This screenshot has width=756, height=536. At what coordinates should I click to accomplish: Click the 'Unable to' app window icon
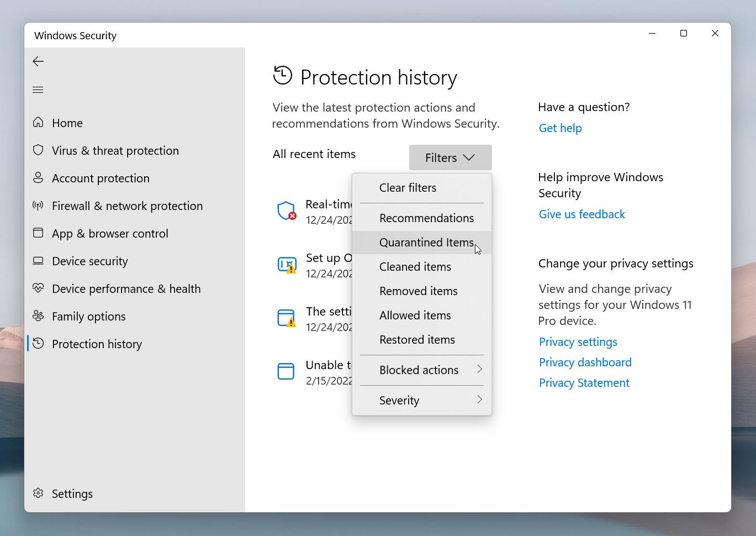(286, 371)
